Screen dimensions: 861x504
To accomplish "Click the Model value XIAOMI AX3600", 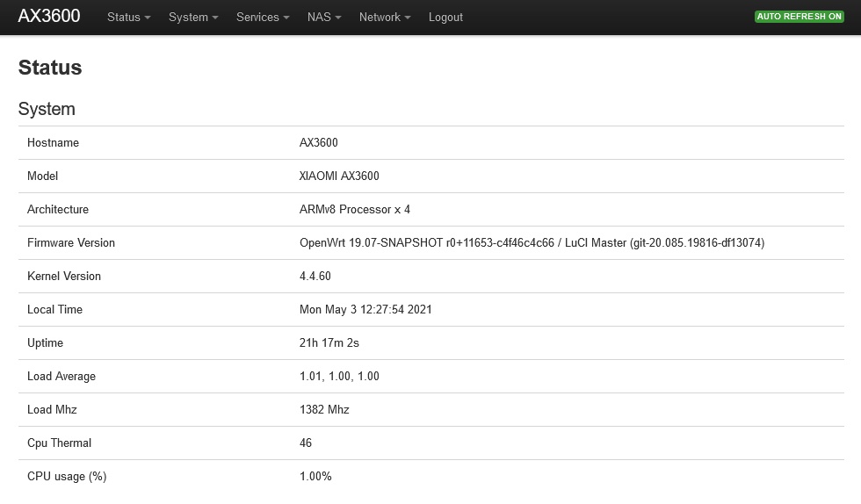I will (x=339, y=176).
